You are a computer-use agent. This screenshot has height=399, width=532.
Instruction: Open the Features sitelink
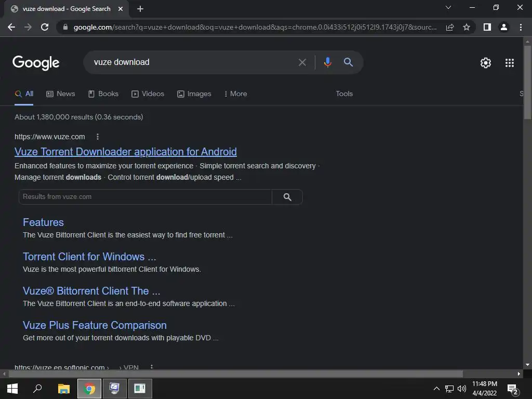[x=43, y=222]
